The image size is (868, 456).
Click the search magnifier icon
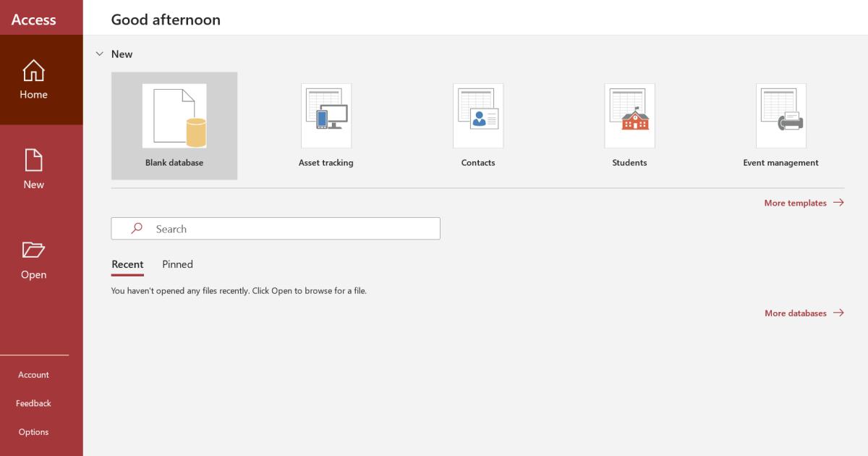(x=136, y=228)
